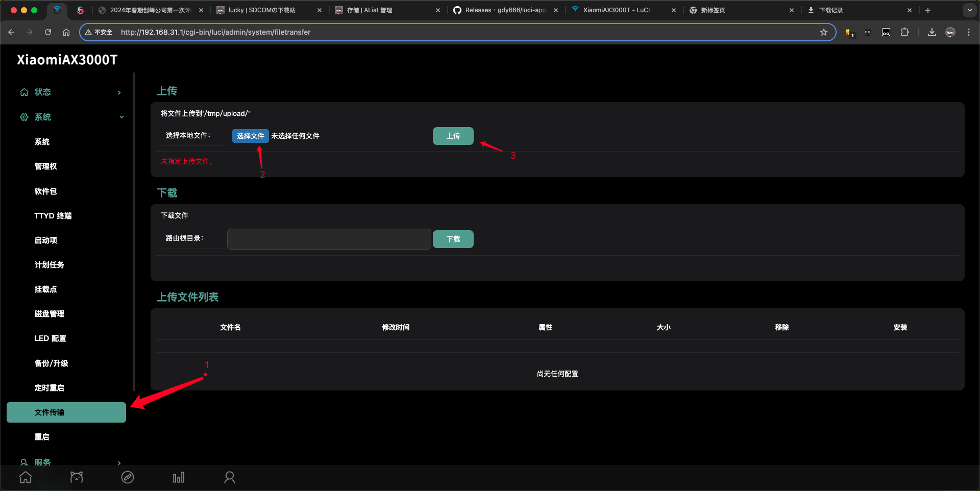Click the 安装 column header

[900, 327]
